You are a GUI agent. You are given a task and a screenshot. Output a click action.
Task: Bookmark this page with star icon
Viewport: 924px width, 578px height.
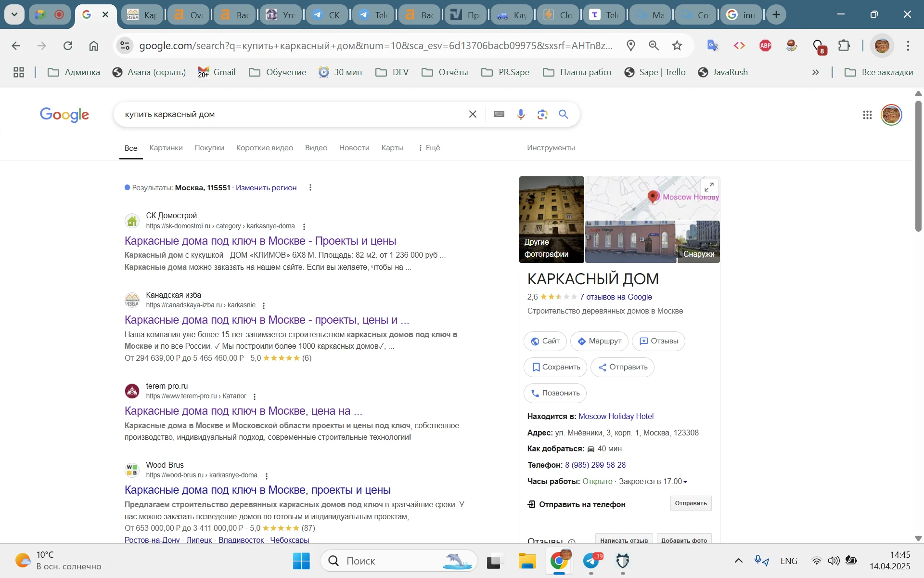(x=677, y=46)
